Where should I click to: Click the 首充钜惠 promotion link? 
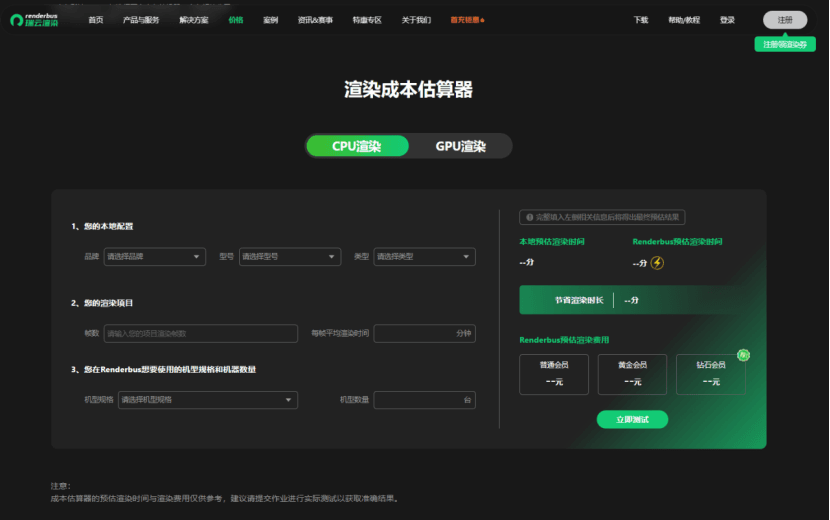click(x=465, y=20)
